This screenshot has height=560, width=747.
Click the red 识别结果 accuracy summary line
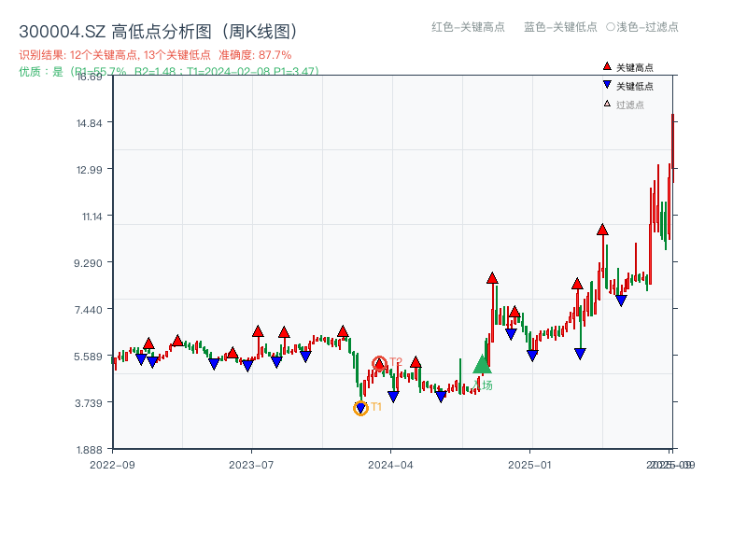tap(155, 55)
